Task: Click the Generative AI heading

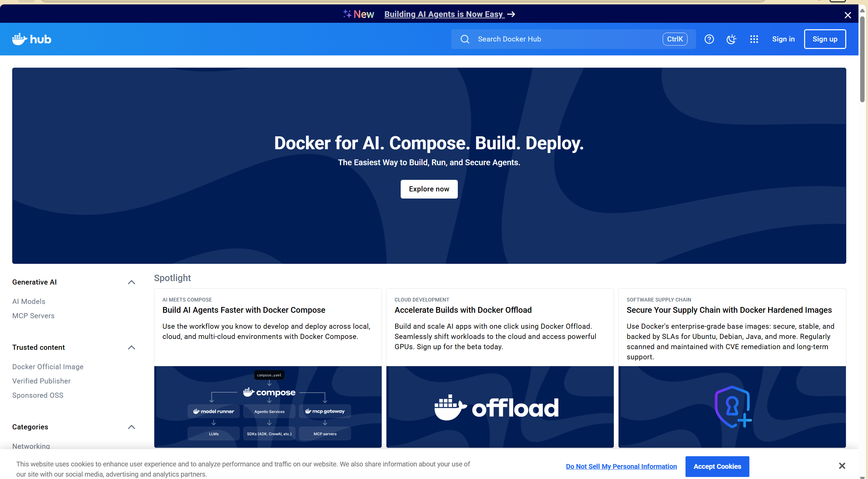Action: tap(34, 282)
